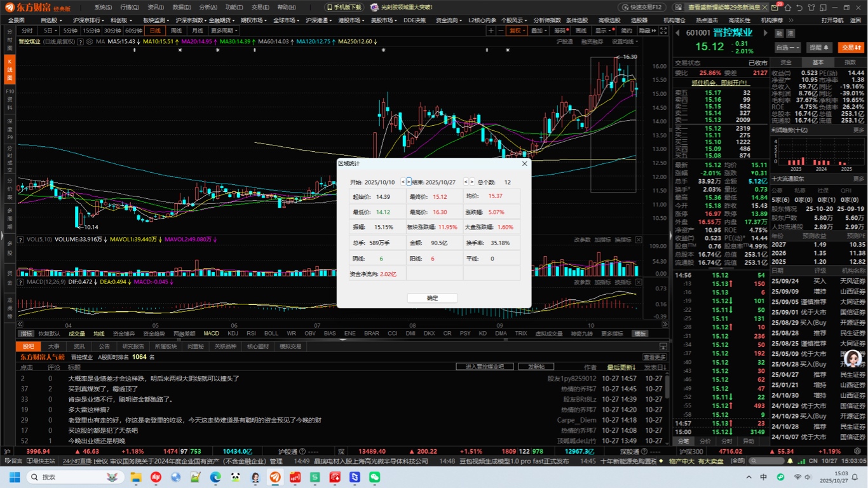Click the previous-stock arrow beside 601001
The width and height of the screenshot is (868, 488).
pos(678,33)
